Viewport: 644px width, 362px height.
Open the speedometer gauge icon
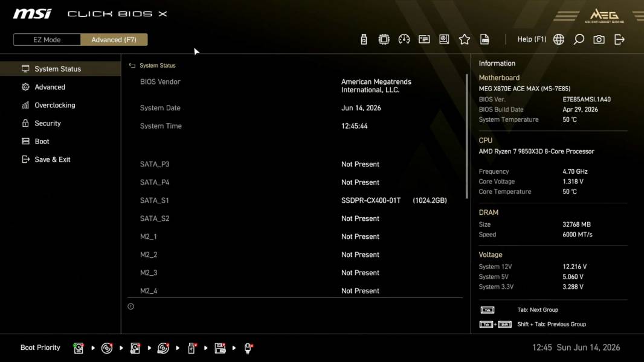[404, 39]
